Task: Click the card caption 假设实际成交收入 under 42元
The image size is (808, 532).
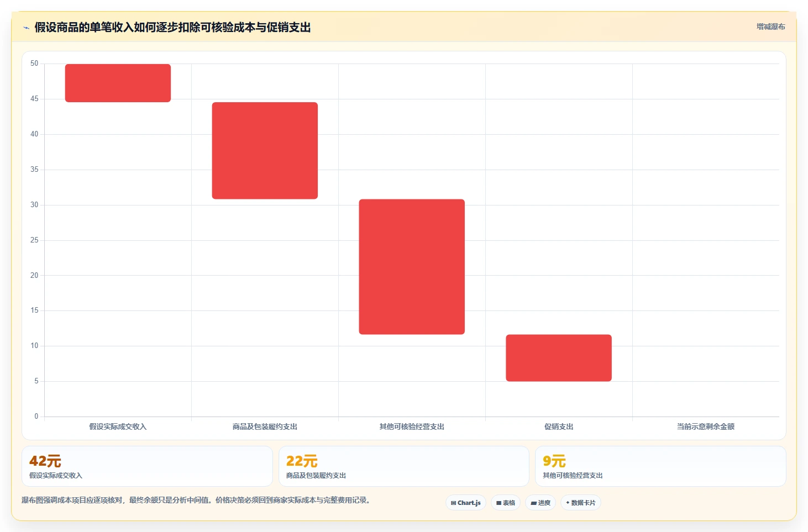Action: 56,475
